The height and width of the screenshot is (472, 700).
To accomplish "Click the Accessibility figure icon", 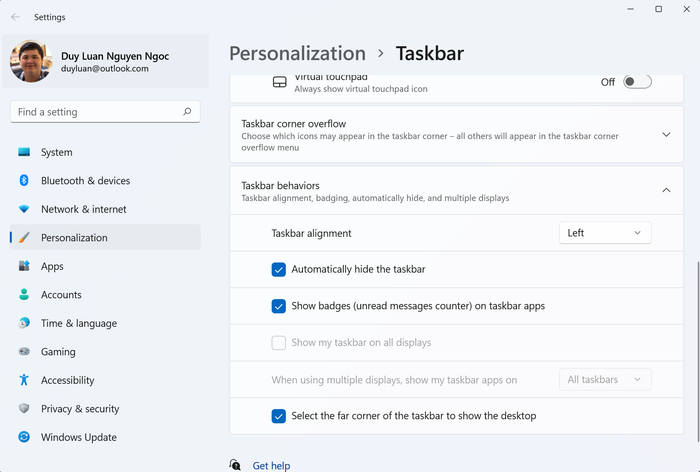I will (x=24, y=380).
